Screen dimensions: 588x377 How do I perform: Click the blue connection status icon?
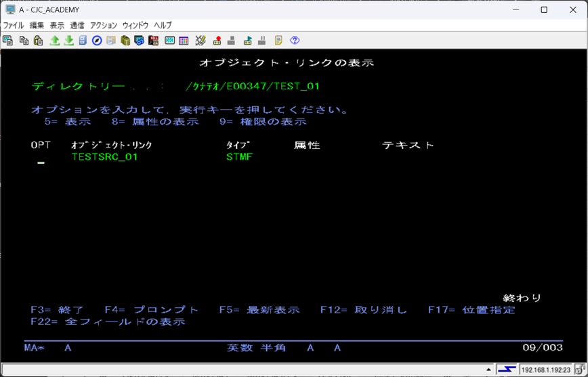pos(507,370)
